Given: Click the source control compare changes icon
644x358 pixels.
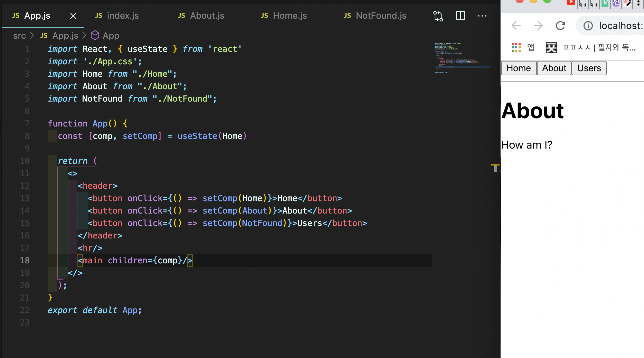Looking at the screenshot, I should tap(438, 16).
